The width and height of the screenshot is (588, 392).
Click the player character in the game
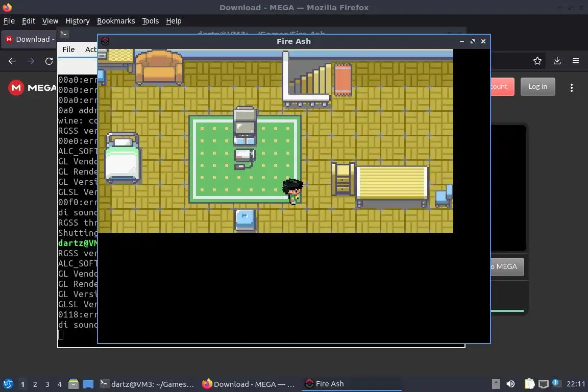(293, 191)
